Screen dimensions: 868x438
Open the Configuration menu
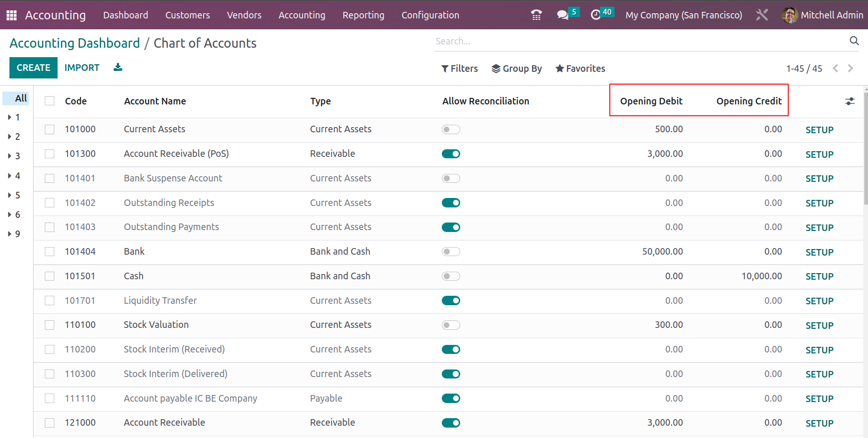point(430,15)
